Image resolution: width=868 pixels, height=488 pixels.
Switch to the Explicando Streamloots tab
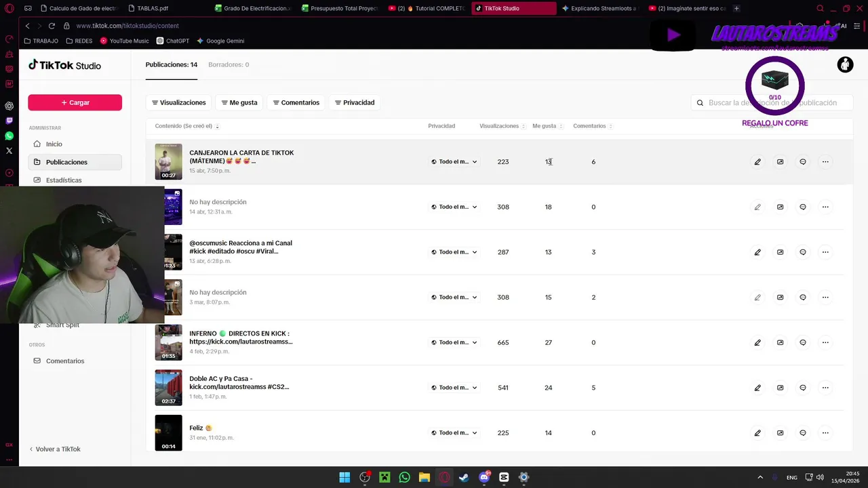click(x=599, y=9)
